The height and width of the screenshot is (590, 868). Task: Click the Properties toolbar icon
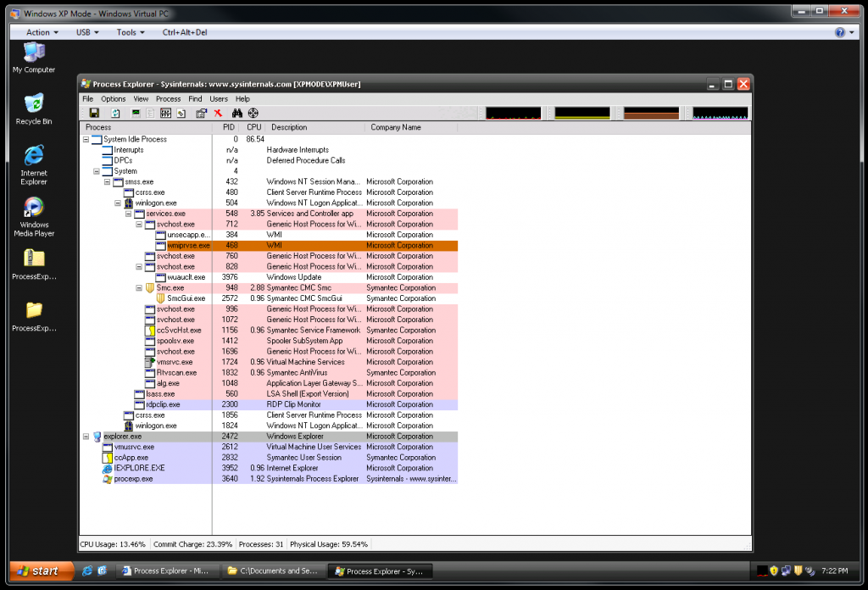point(201,113)
